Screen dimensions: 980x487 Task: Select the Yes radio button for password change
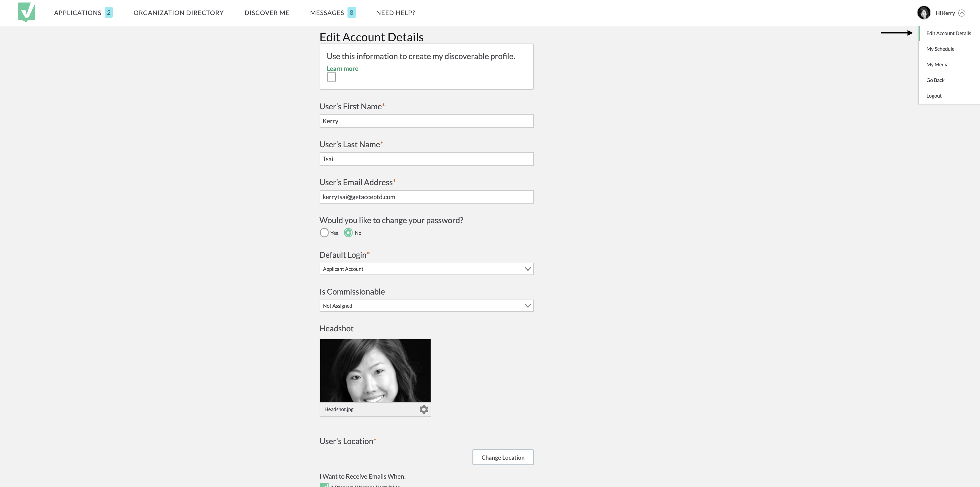tap(324, 233)
